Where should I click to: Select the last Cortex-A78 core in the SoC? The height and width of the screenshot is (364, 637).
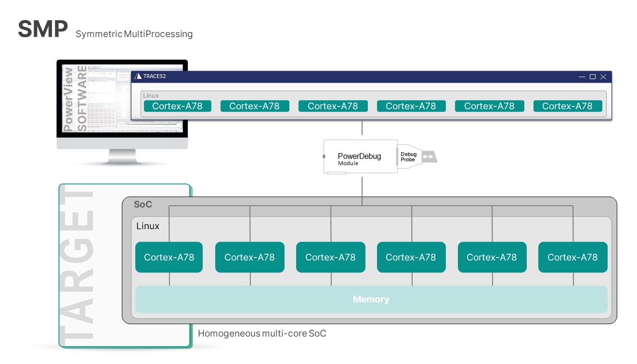tap(572, 257)
